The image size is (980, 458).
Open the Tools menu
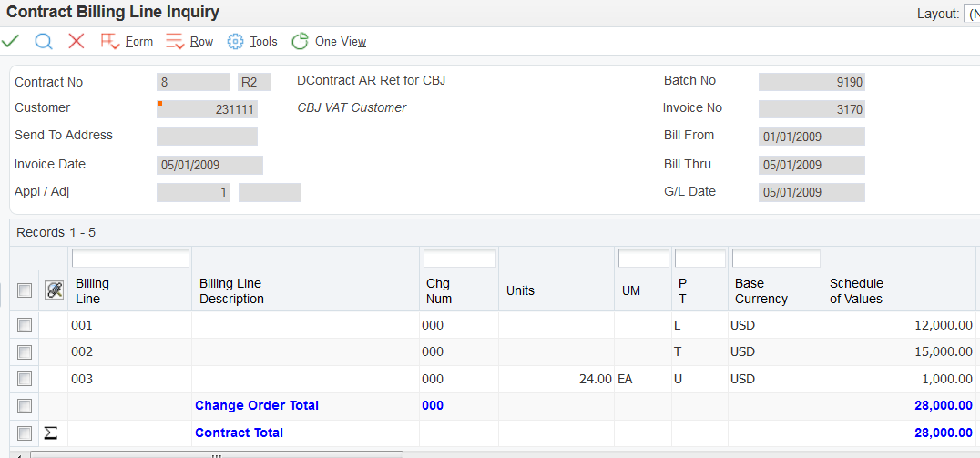[263, 42]
